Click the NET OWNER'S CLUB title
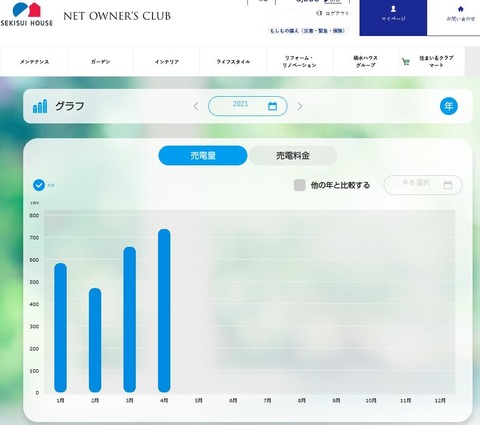 (x=117, y=16)
